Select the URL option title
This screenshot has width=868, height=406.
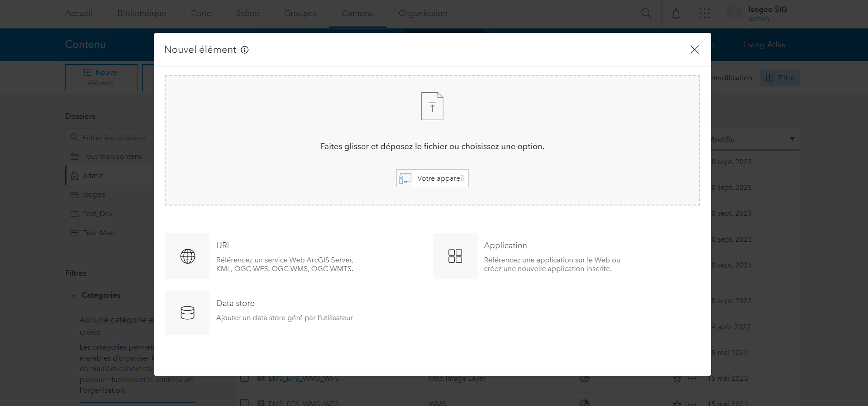point(224,245)
